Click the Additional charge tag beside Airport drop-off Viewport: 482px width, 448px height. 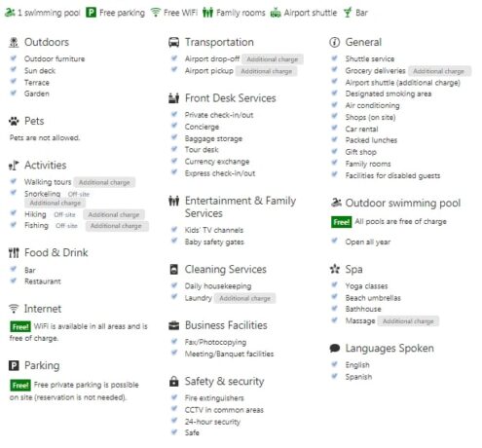coord(273,59)
